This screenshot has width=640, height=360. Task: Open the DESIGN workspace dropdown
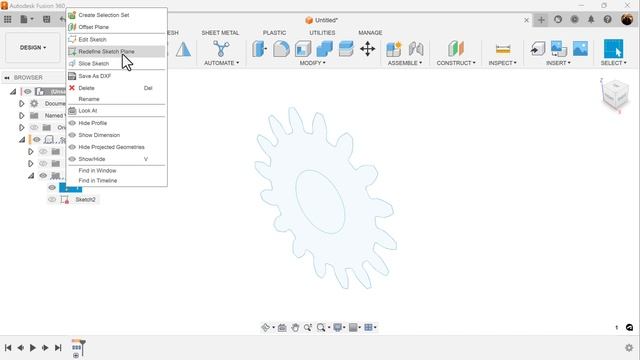(33, 48)
